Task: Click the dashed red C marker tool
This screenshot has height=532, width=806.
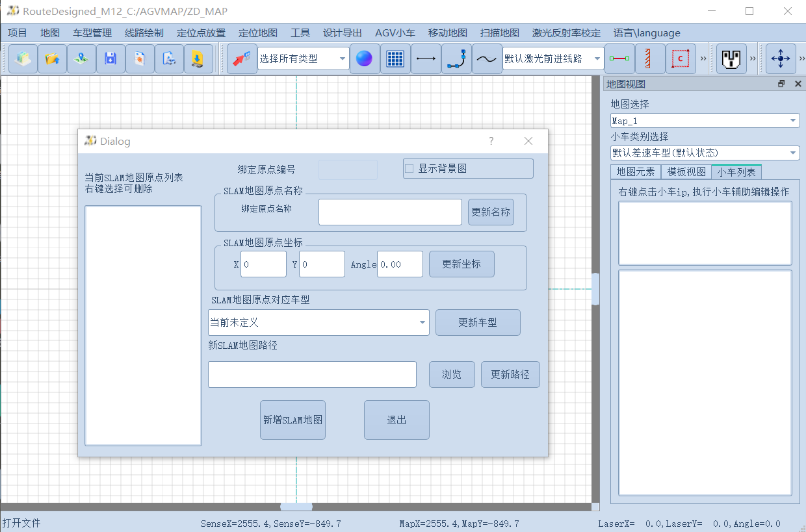Action: click(x=681, y=58)
